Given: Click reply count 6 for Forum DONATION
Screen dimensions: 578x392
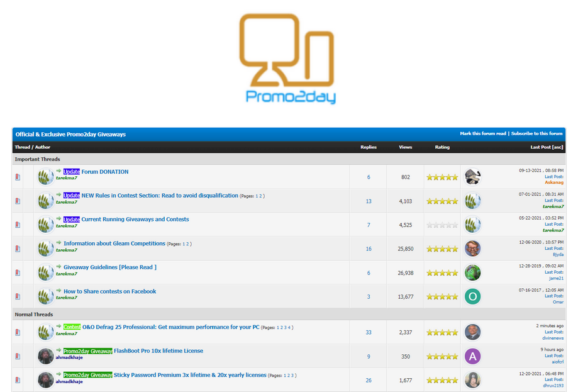Looking at the screenshot, I should click(369, 177).
